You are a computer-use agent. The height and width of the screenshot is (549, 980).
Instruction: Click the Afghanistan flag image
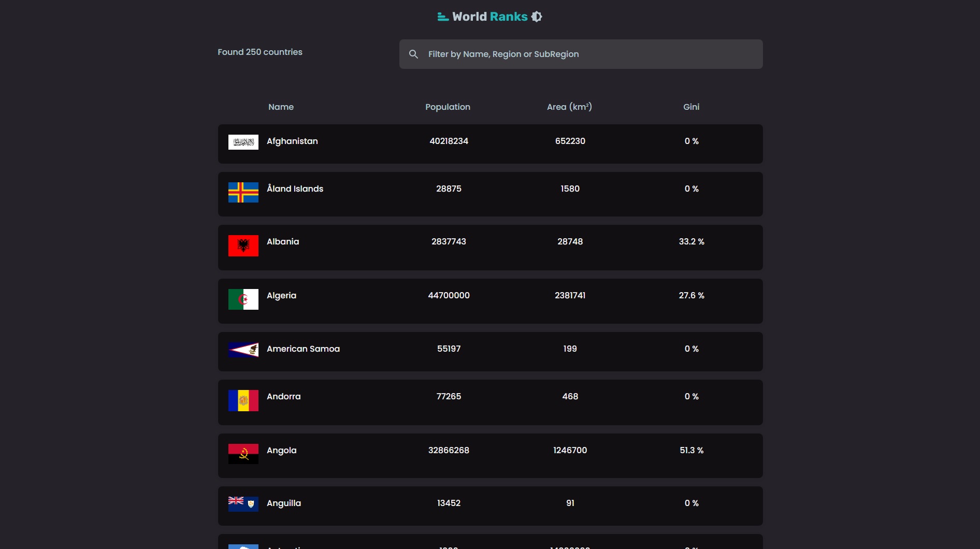point(243,142)
